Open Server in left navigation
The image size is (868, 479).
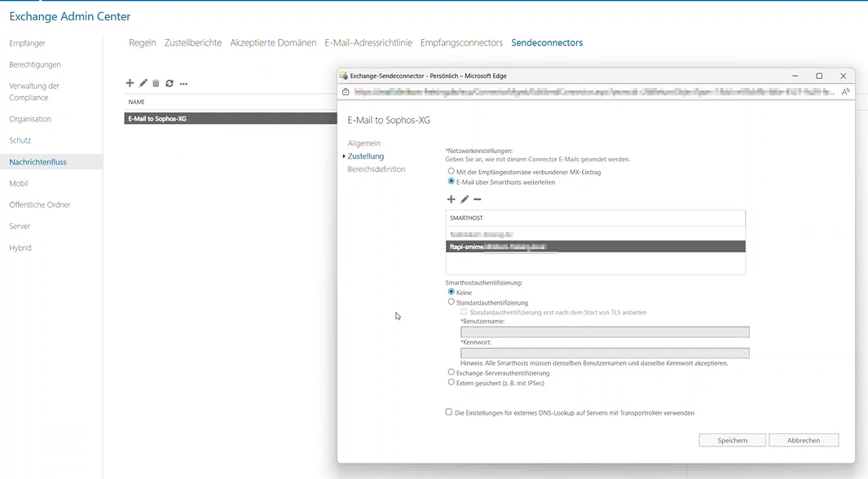(x=20, y=226)
